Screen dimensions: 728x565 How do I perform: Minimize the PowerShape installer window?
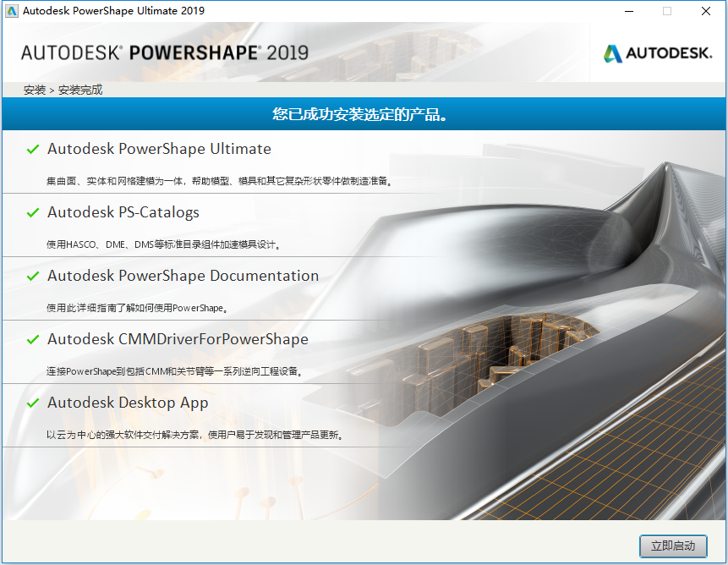(629, 11)
